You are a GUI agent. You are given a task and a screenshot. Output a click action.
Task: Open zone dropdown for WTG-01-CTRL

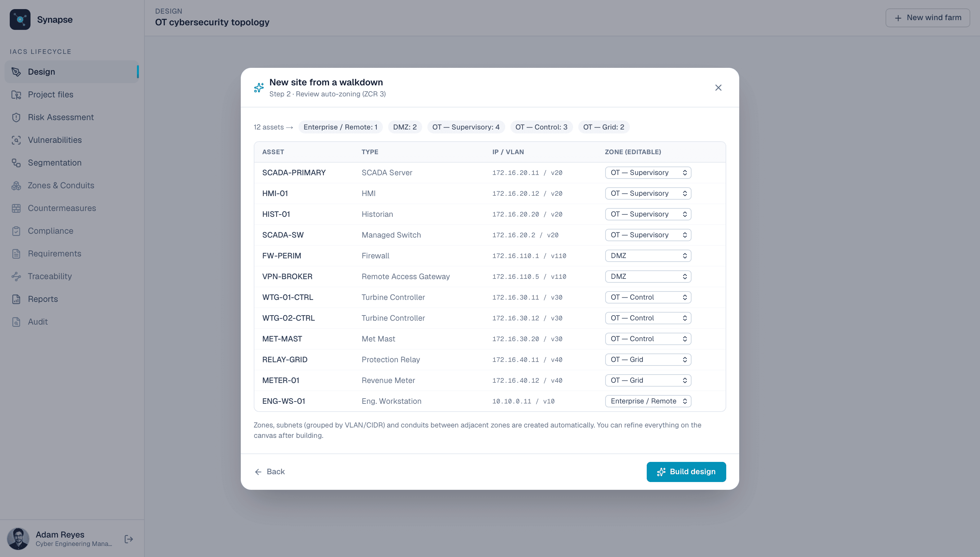click(x=648, y=297)
